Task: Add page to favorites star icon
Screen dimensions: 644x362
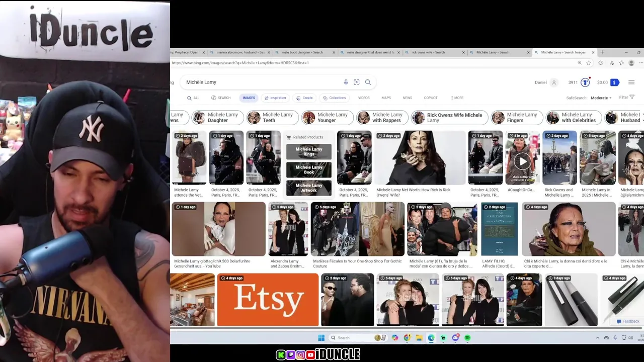Action: (589, 63)
